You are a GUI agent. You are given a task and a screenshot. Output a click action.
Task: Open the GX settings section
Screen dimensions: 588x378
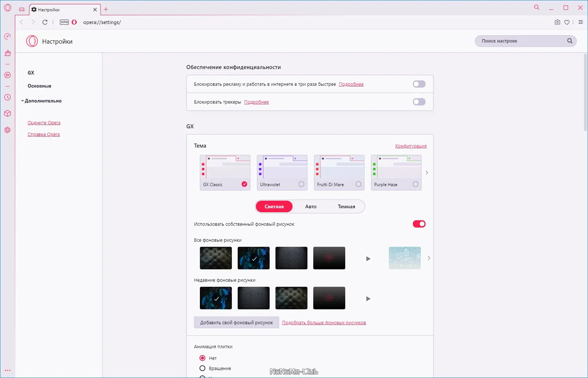click(31, 73)
